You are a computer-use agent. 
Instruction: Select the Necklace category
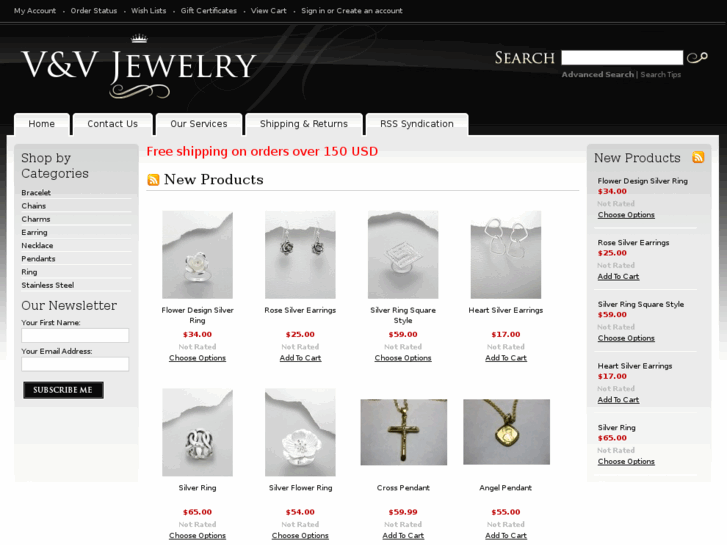37,245
